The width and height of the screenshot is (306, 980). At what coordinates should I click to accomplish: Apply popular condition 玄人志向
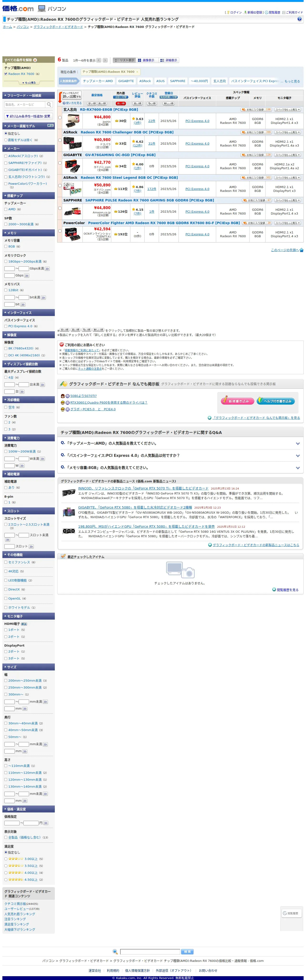[219, 81]
